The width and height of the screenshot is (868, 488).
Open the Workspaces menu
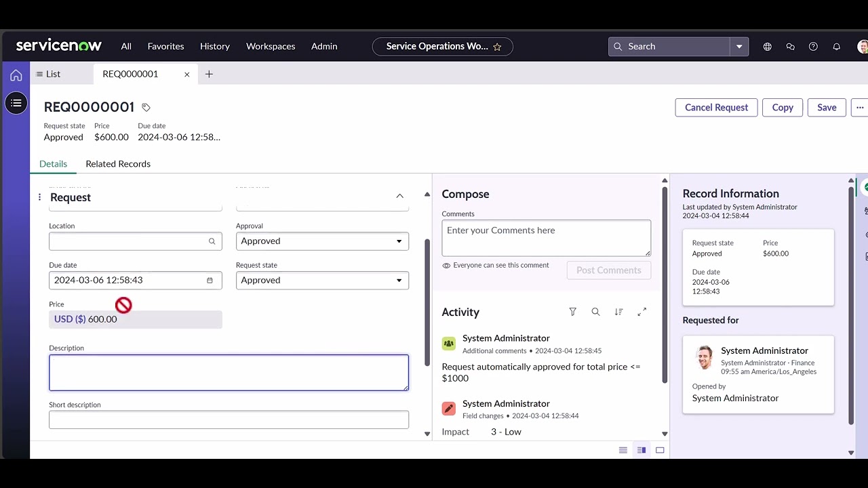(271, 46)
